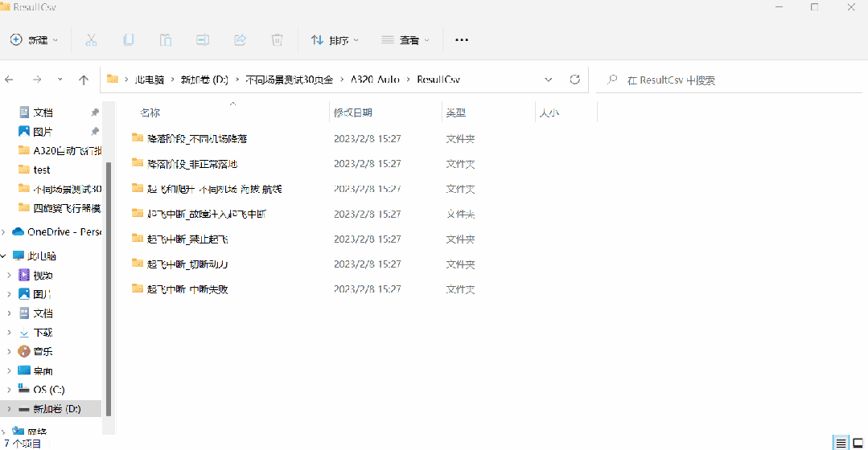Screen dimensions: 868x450
Task: Expand the 新加卷 (D:) sidebar node chevron
Action: click(9, 408)
